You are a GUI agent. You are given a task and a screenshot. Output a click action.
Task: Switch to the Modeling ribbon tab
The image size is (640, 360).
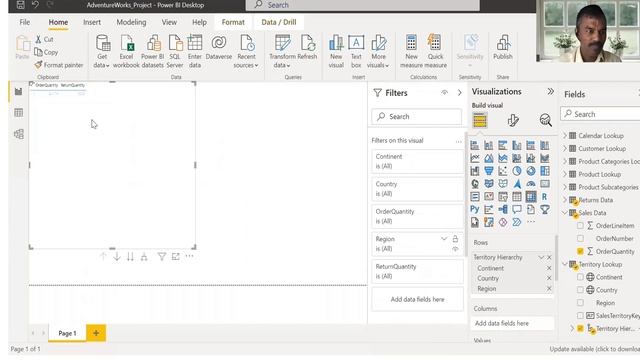click(131, 22)
